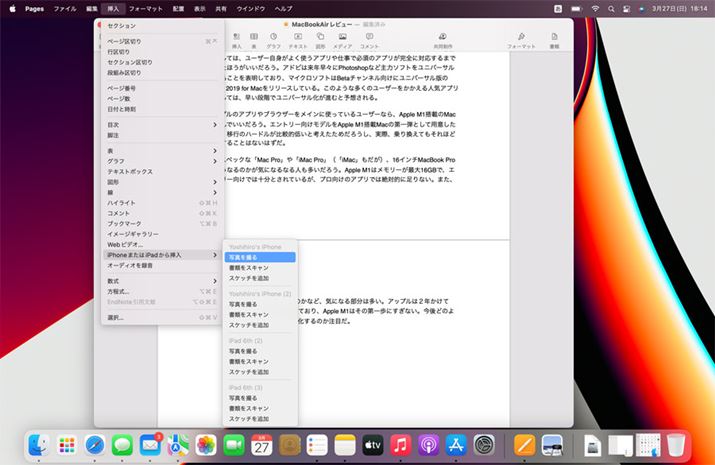Viewport: 715px width, 465px height.
Task: Expand the グラフ submenu in Insert menu
Action: tap(161, 161)
